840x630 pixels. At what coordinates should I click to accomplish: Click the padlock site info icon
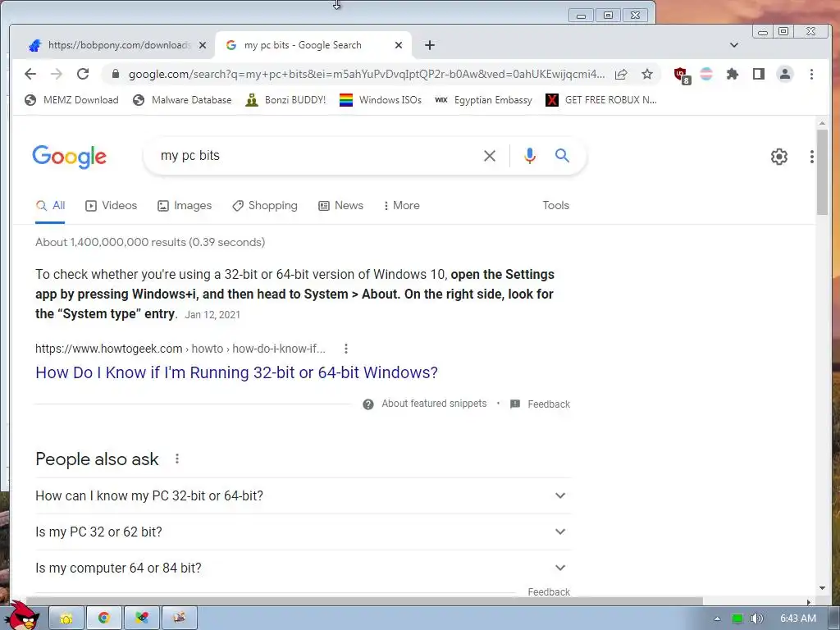115,74
